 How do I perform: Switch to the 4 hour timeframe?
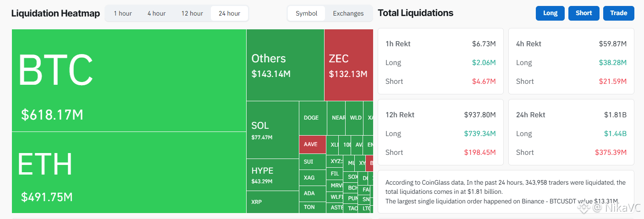(x=157, y=13)
